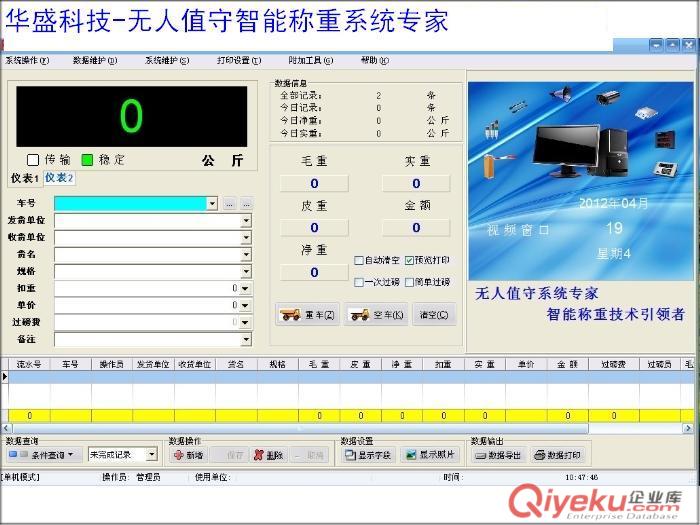
Task: Click the 流水号 column header
Action: pyautogui.click(x=29, y=364)
